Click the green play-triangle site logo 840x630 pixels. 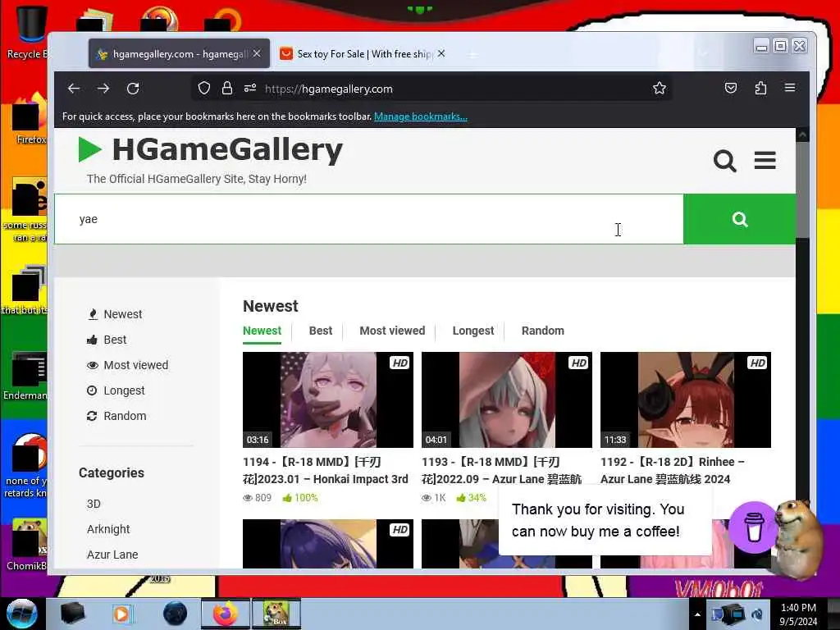pyautogui.click(x=89, y=149)
